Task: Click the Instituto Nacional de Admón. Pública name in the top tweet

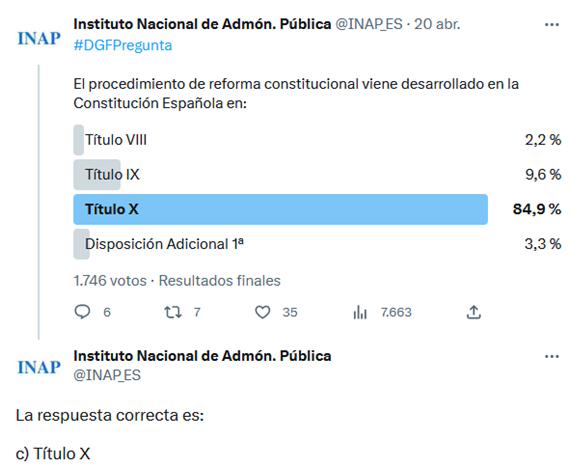Action: 202,24
